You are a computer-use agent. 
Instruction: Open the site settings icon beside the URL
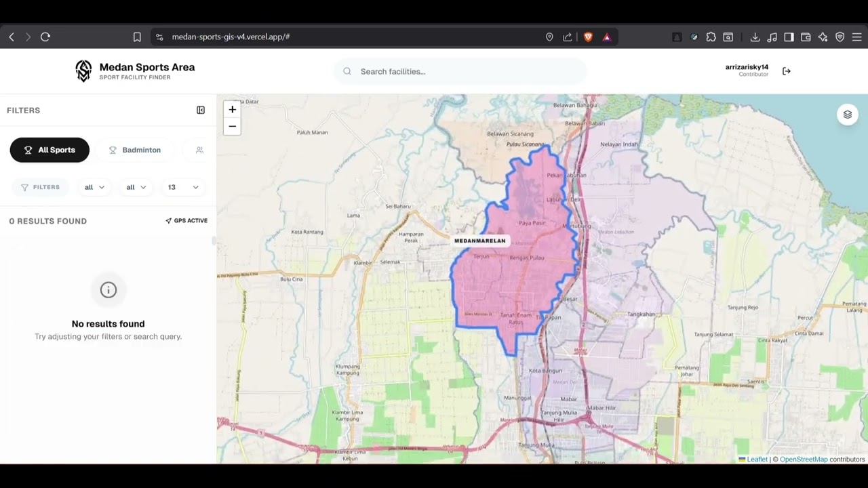pyautogui.click(x=159, y=37)
